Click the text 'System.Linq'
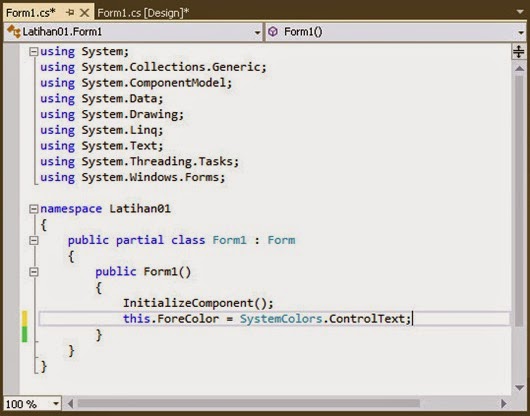Screen dimensions: 530x416 119,130
